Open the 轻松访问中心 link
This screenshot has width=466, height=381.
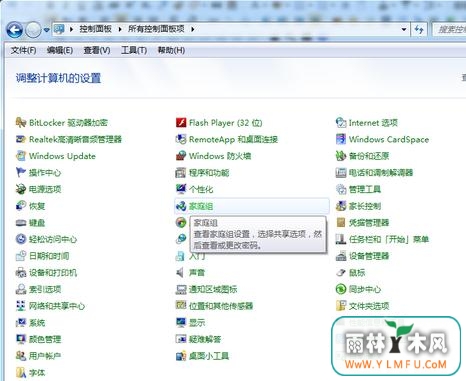[x=53, y=239]
